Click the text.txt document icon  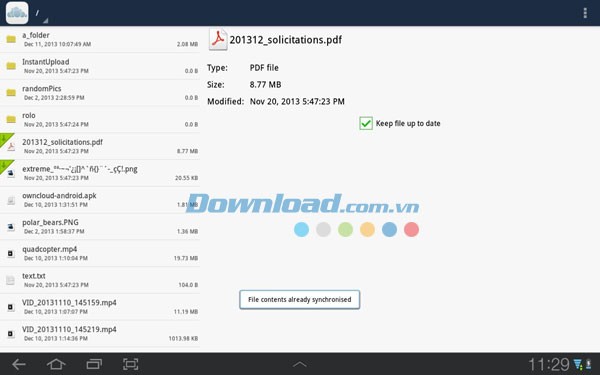coord(11,280)
